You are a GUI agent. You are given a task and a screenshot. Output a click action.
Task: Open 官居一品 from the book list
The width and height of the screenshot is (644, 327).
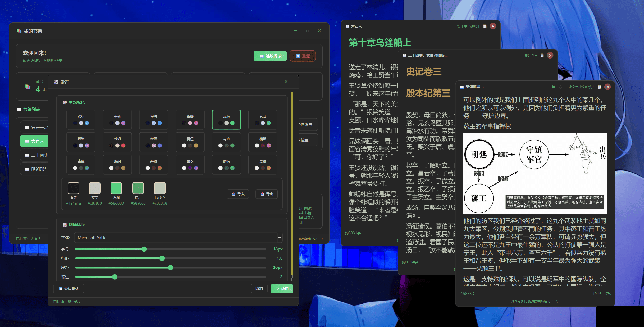(x=34, y=128)
